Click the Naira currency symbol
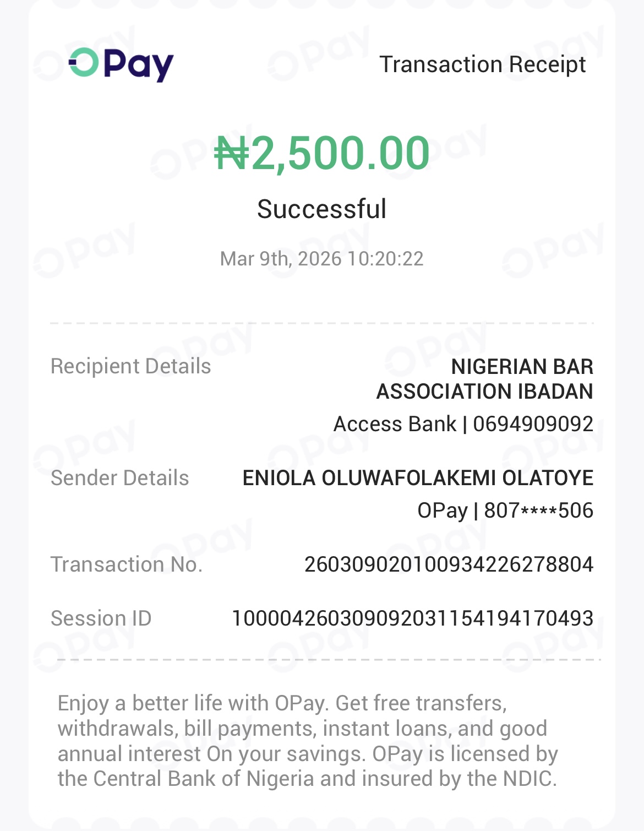 [x=232, y=153]
